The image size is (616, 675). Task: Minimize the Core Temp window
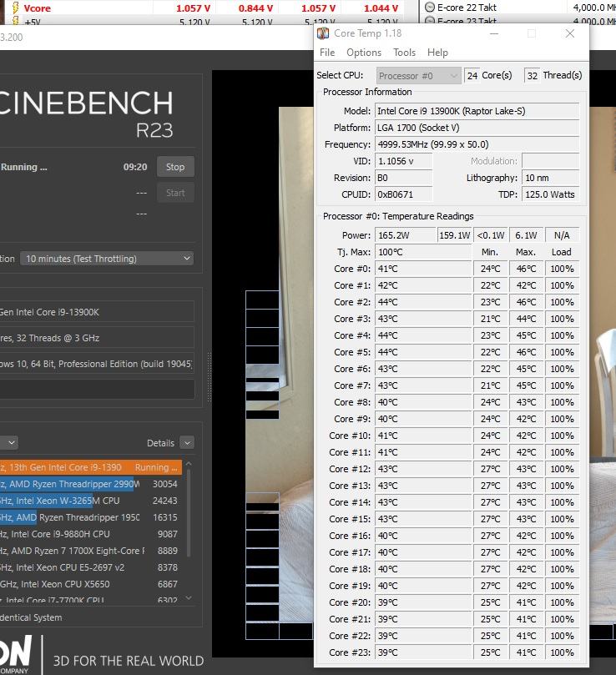click(494, 33)
